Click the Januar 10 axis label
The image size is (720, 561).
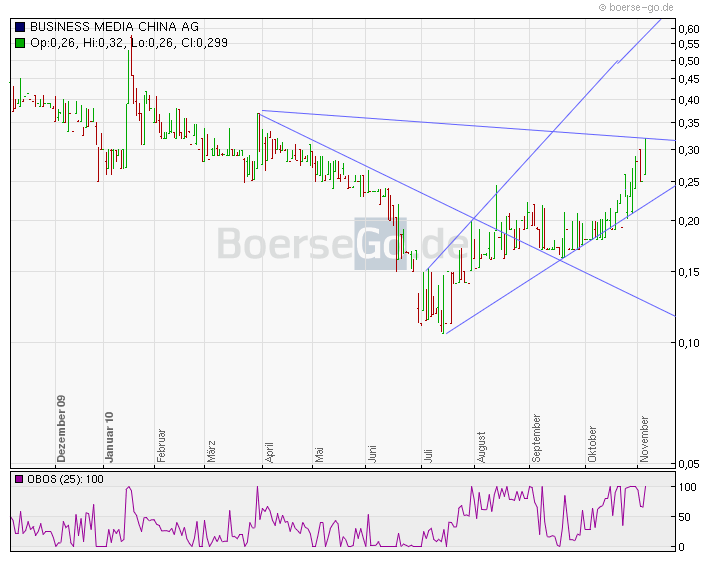[109, 437]
